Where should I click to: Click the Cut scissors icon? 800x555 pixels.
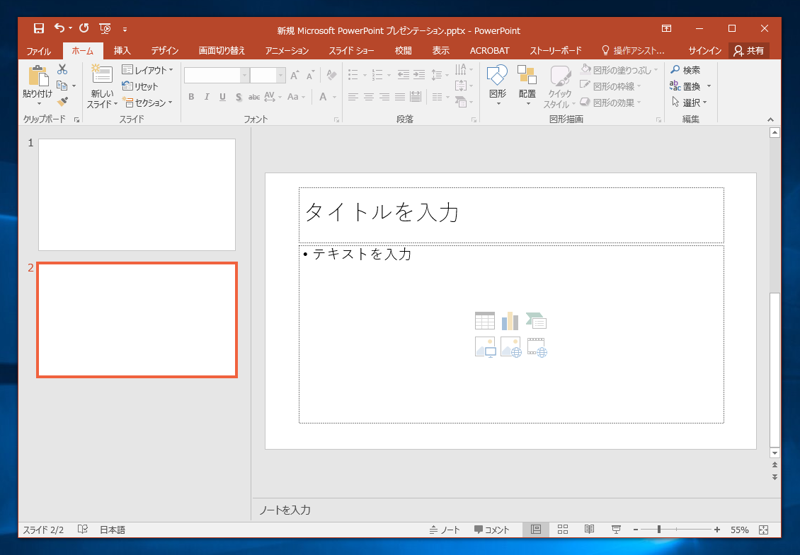pos(62,70)
